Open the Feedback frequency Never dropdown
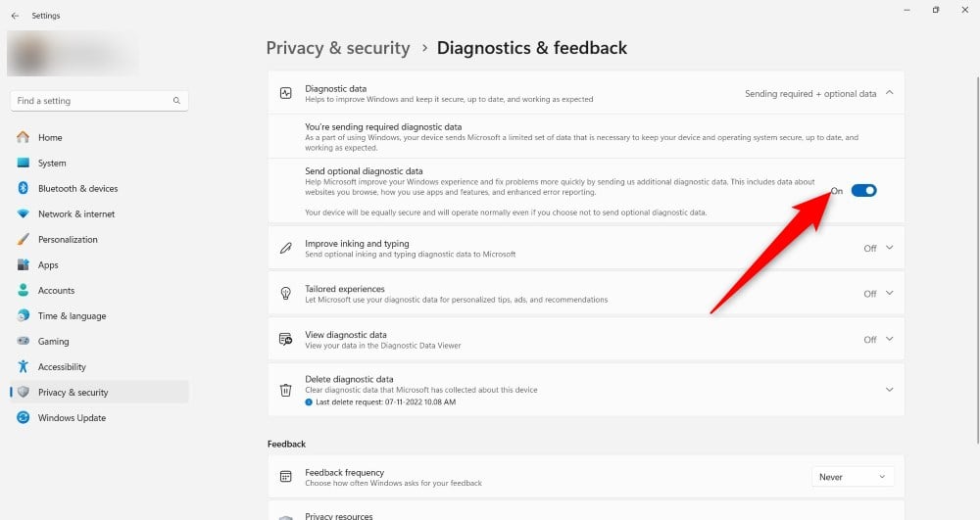Image resolution: width=980 pixels, height=520 pixels. (853, 477)
